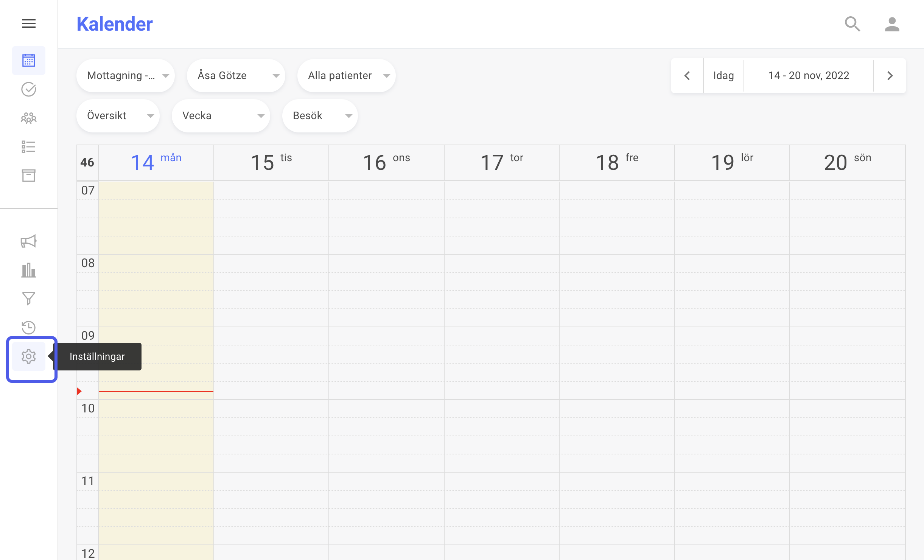Select Monday 14 mån header

(x=156, y=163)
